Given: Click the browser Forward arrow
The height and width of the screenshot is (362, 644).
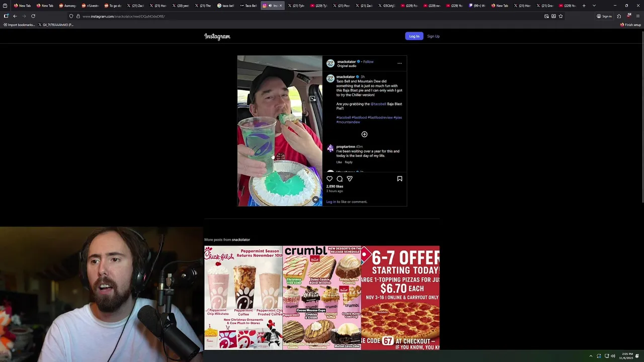Looking at the screenshot, I should tap(24, 16).
